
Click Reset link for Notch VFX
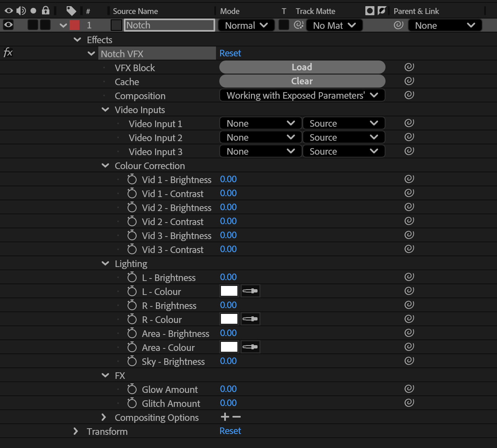[230, 53]
